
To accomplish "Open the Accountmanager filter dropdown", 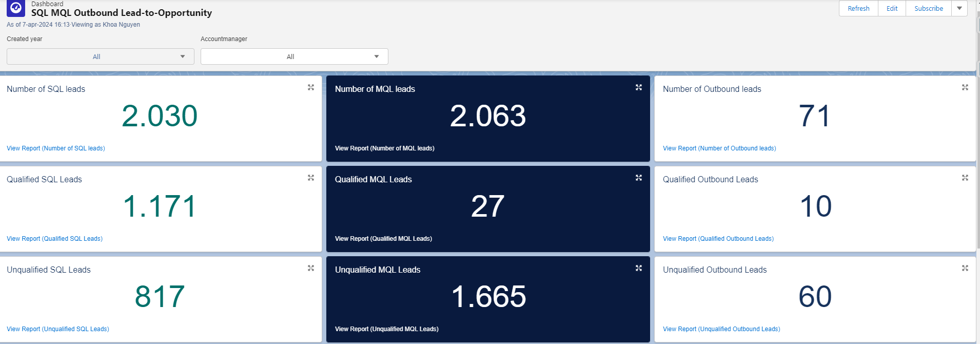I will tap(294, 56).
